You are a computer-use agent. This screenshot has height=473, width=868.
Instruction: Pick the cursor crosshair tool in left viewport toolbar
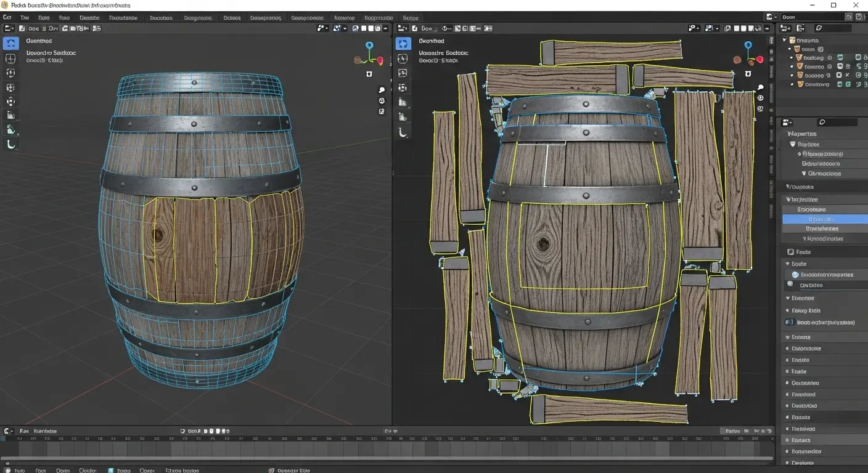coord(10,59)
